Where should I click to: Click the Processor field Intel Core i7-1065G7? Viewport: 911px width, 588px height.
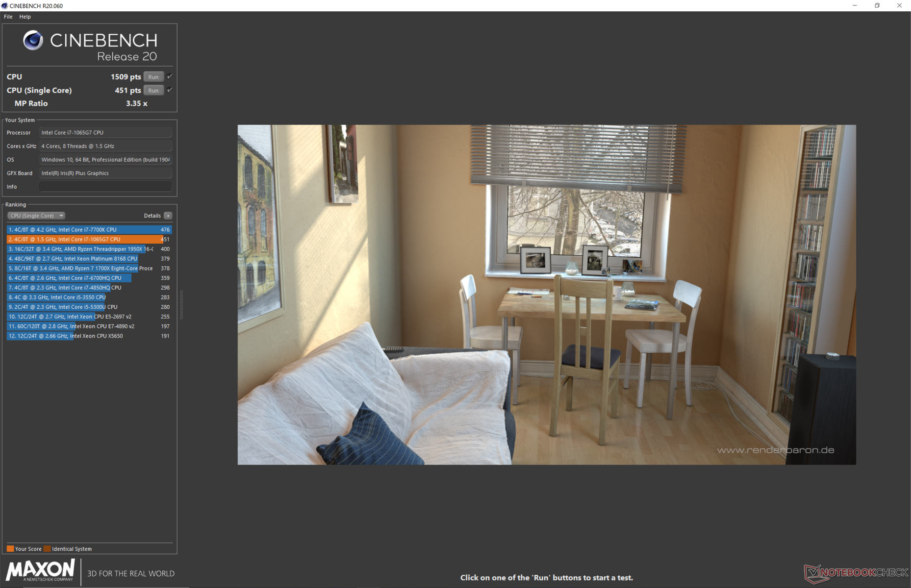[x=105, y=132]
